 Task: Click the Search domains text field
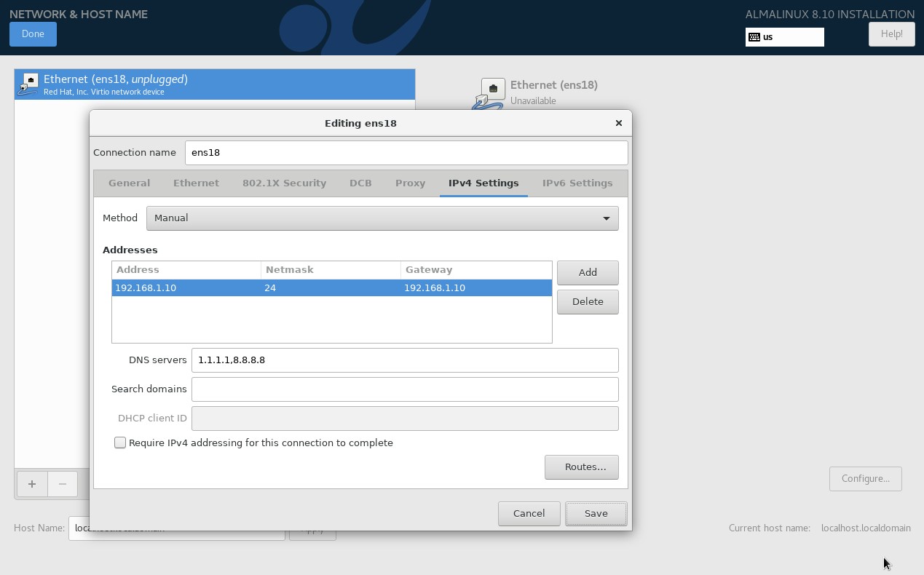[404, 389]
